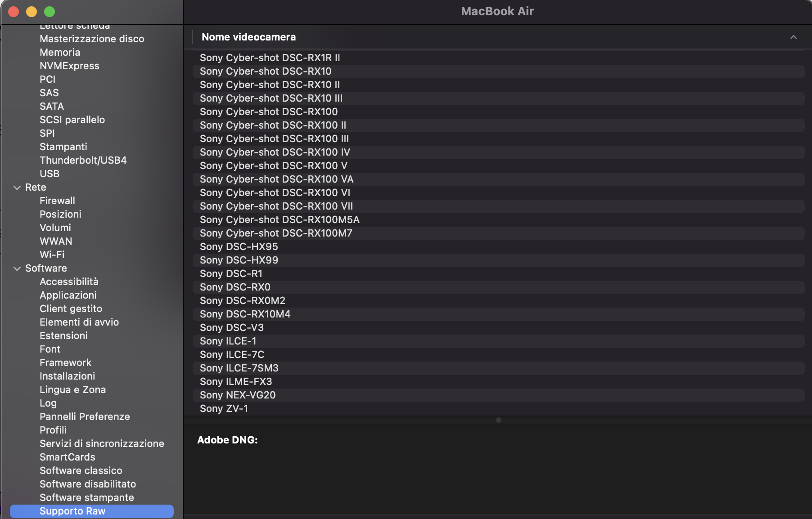Image resolution: width=812 pixels, height=519 pixels.
Task: Choose the Sony ILCE-7C row
Action: pyautogui.click(x=498, y=355)
